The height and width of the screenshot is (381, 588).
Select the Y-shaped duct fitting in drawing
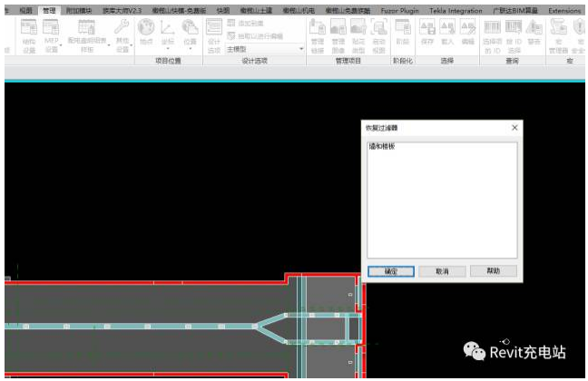click(x=270, y=329)
